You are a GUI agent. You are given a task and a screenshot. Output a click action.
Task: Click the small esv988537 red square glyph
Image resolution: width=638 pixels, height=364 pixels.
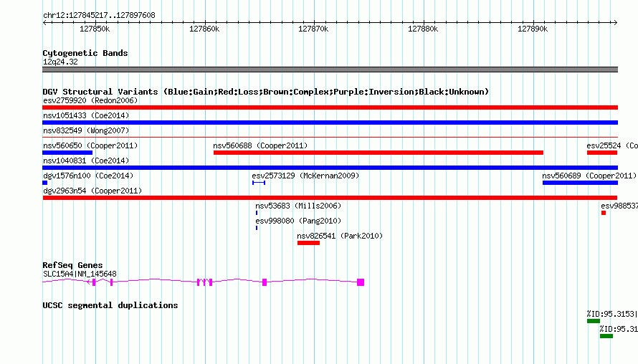pos(604,213)
